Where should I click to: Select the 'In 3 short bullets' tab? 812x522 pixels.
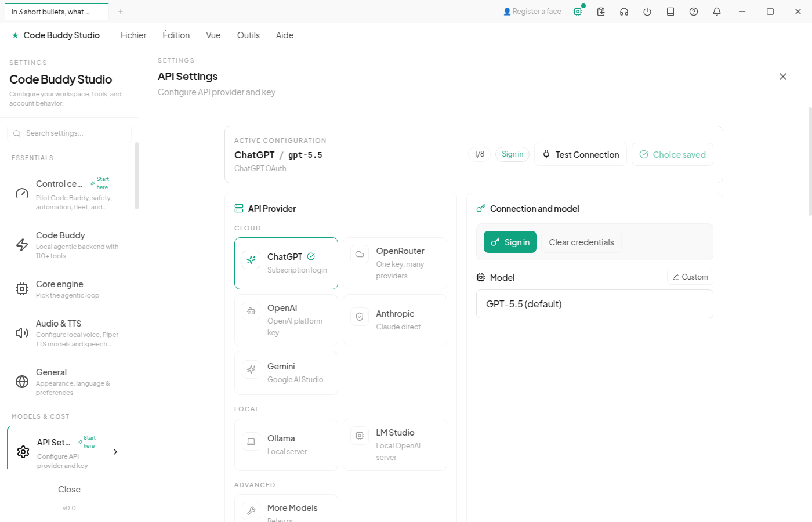[56, 12]
